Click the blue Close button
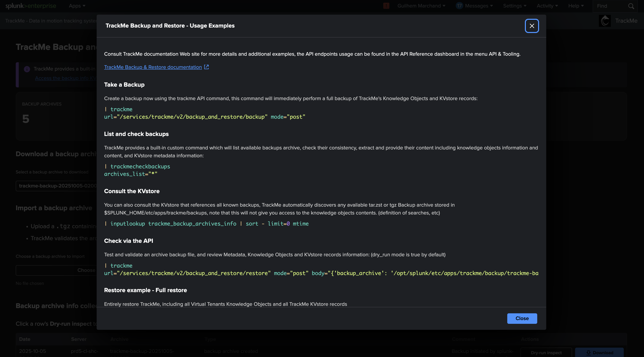644x357 pixels. (522, 318)
